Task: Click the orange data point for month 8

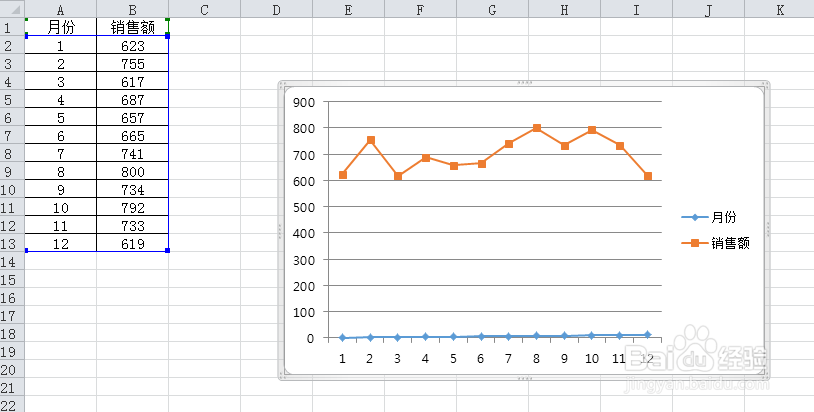Action: pyautogui.click(x=537, y=128)
